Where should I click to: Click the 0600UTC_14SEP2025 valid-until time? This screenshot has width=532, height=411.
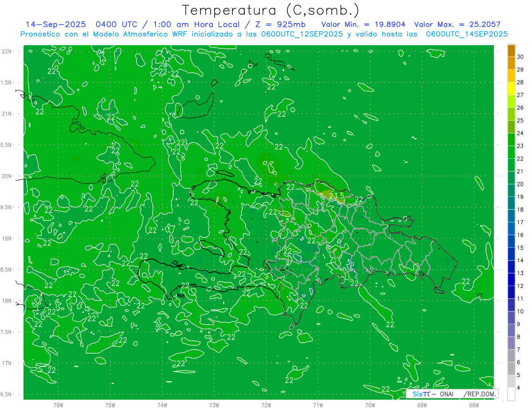pyautogui.click(x=466, y=34)
